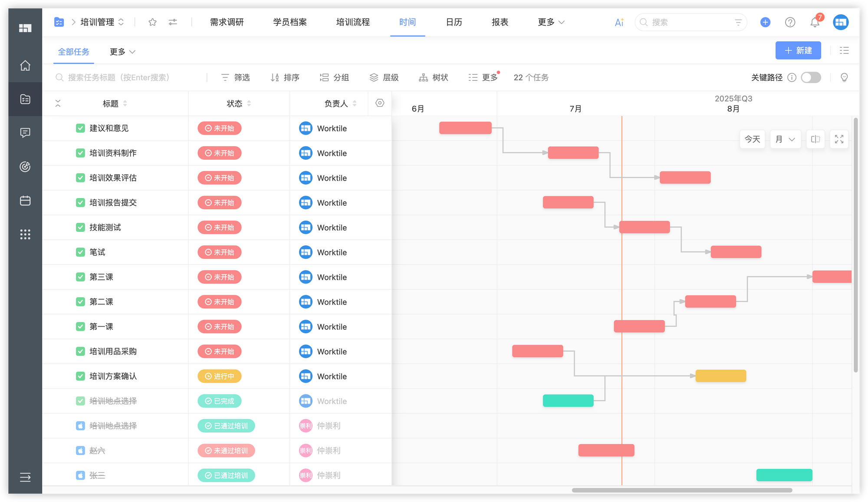Viewport: 868px width, 502px height.
Task: Click the yellow 培训方案确认 Gantt bar
Action: pyautogui.click(x=720, y=376)
